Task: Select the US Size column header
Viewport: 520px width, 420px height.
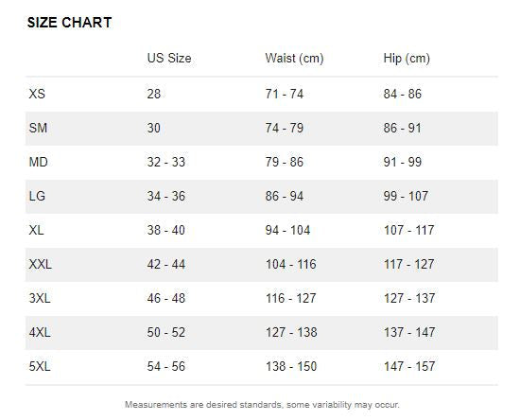Action: [169, 58]
